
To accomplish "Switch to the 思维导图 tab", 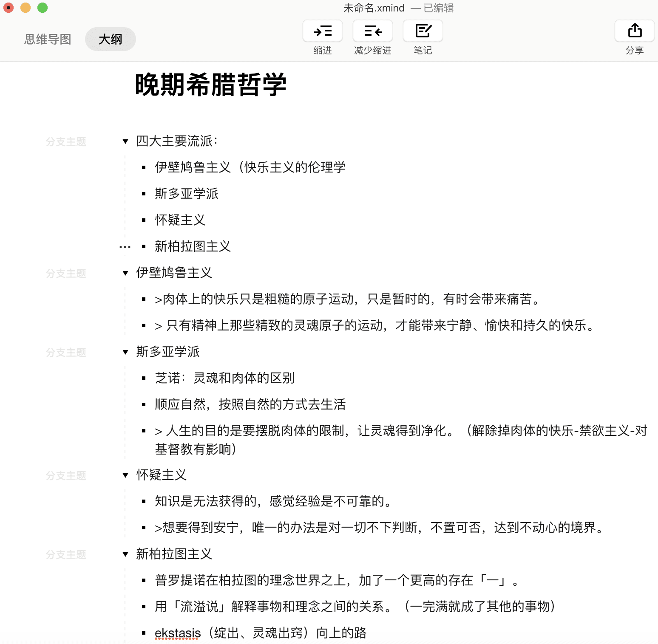I will coord(47,39).
